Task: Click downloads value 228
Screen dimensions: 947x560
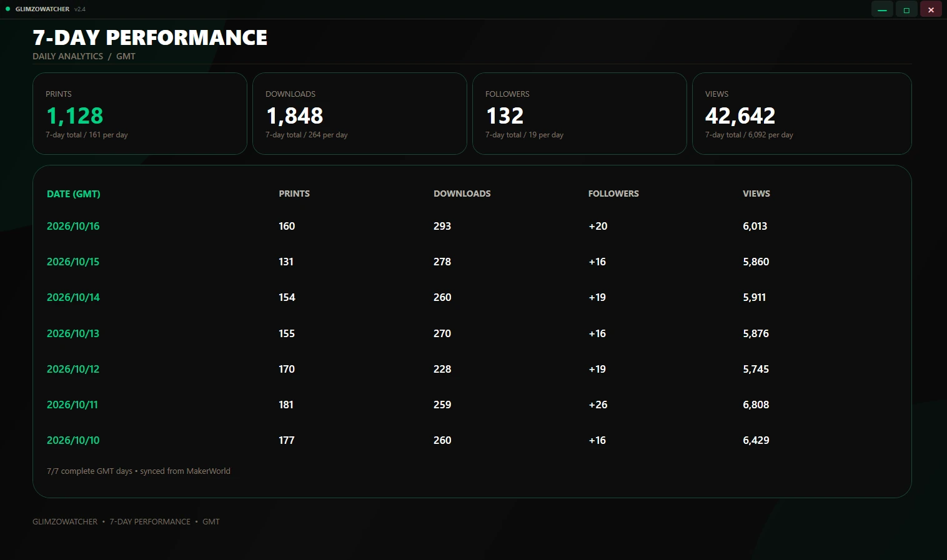Action: (442, 369)
